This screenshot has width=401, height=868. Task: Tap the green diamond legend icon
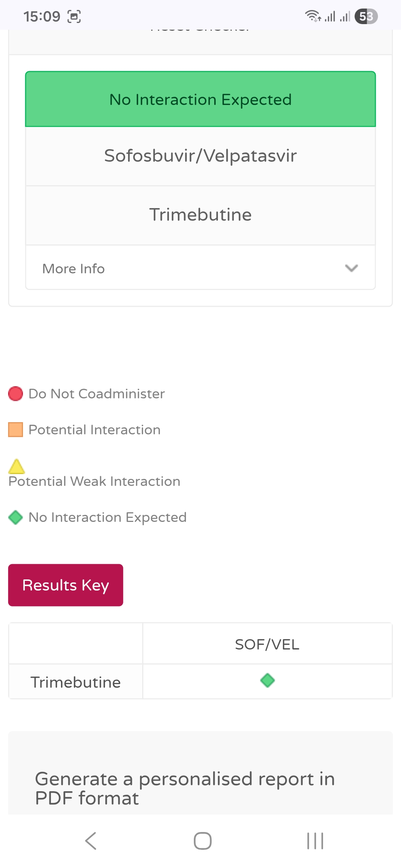[x=16, y=517]
